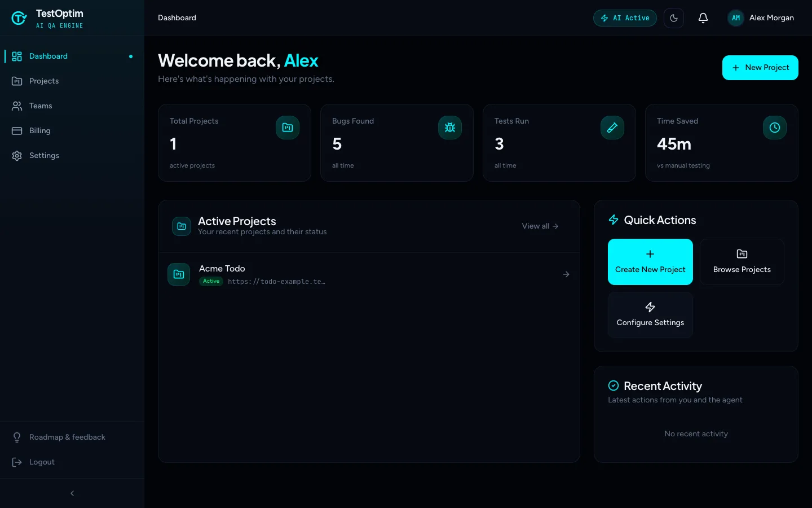Click the Total Projects folder icon
The width and height of the screenshot is (812, 508).
click(288, 128)
